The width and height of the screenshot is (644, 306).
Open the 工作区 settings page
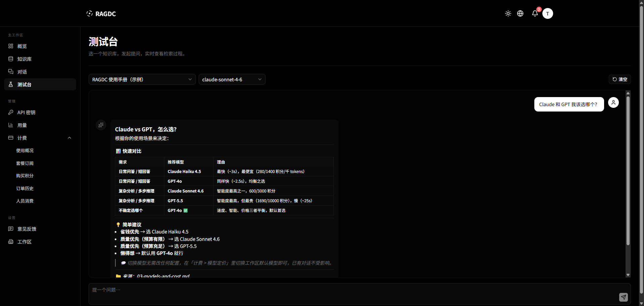pyautogui.click(x=40, y=242)
